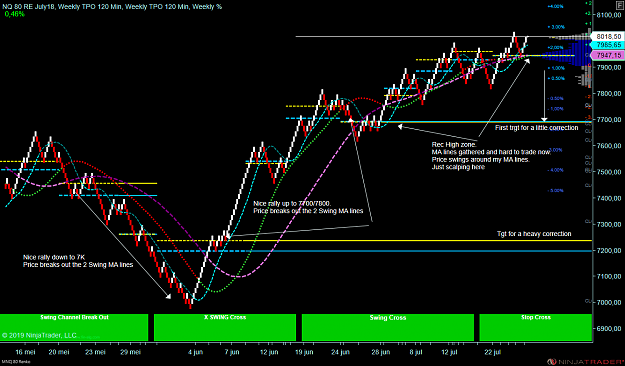Click the green 0,46% value label
The width and height of the screenshot is (625, 366).
15,14
